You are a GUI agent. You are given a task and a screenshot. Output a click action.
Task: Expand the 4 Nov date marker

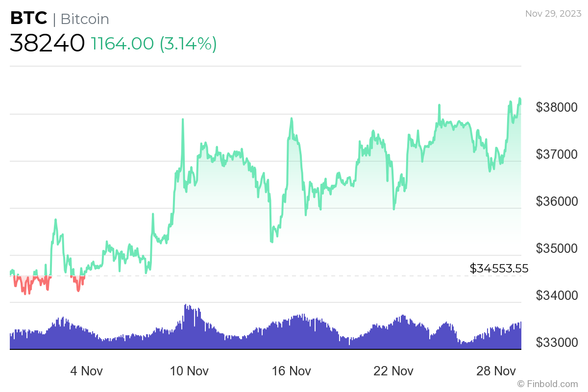(x=86, y=371)
